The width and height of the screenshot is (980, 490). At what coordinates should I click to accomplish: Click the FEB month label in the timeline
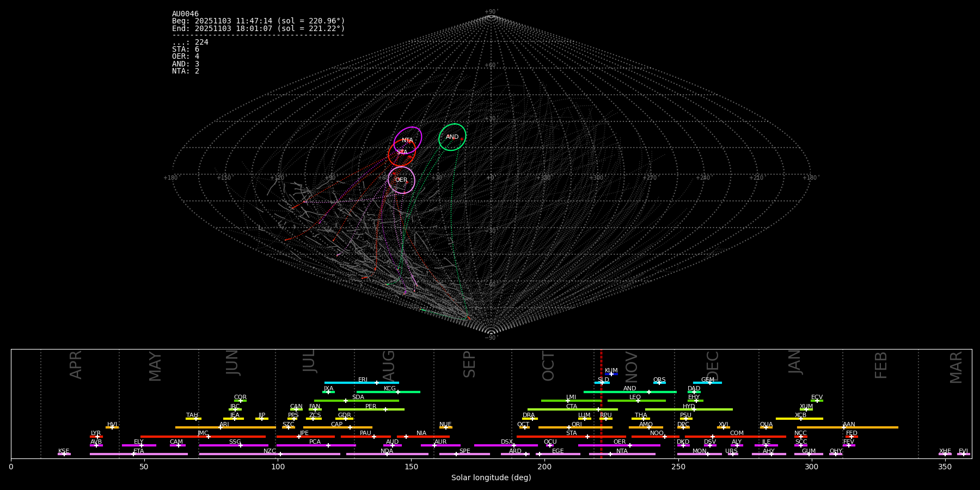881,365
